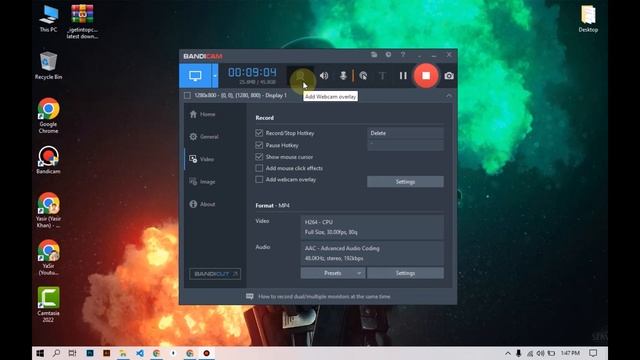
Task: Click the AAC - Advanced Audio Coding text
Action: 342,248
